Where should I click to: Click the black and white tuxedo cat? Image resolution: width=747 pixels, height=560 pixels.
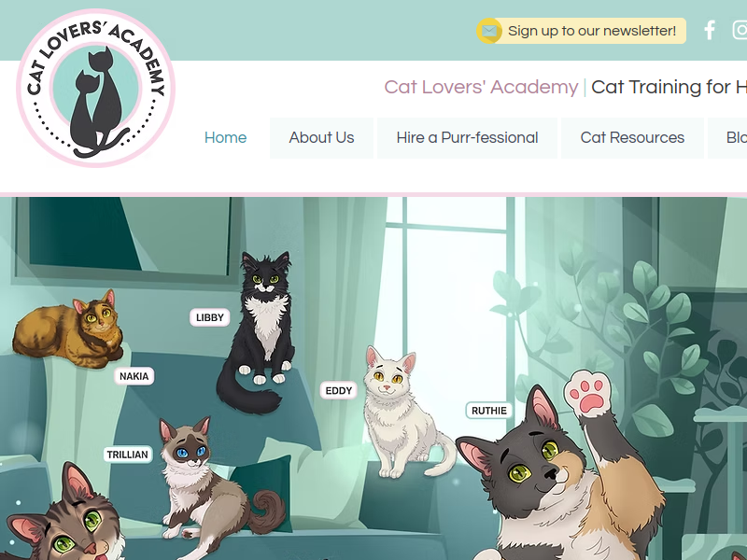pyautogui.click(x=260, y=331)
